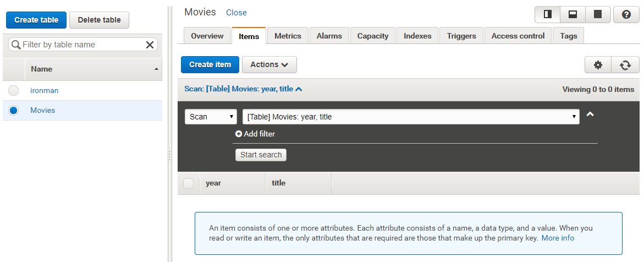Clear the table name filter X

click(150, 45)
